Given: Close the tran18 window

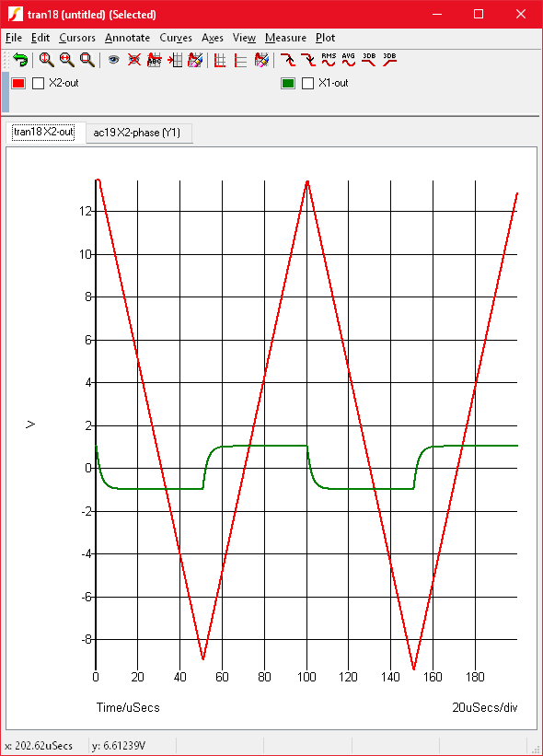Looking at the screenshot, I should (521, 14).
